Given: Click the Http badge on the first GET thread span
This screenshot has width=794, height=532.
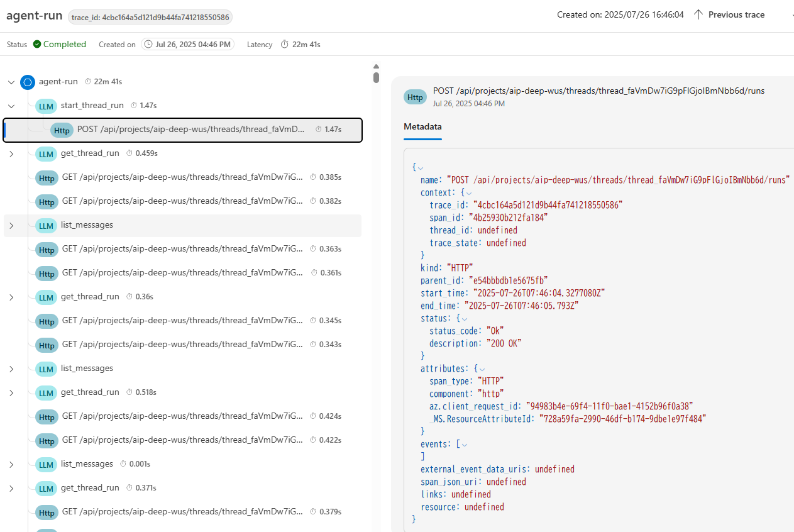Looking at the screenshot, I should (x=47, y=177).
